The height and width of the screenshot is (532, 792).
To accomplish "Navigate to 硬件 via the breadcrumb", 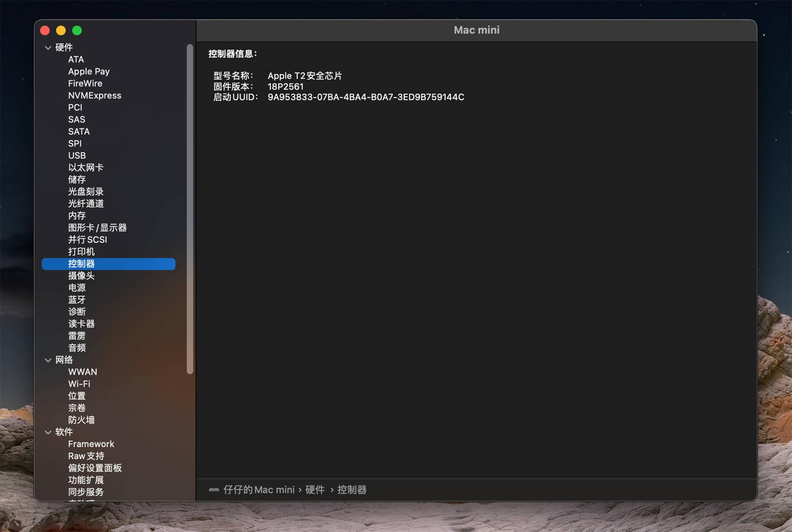I will (x=315, y=490).
